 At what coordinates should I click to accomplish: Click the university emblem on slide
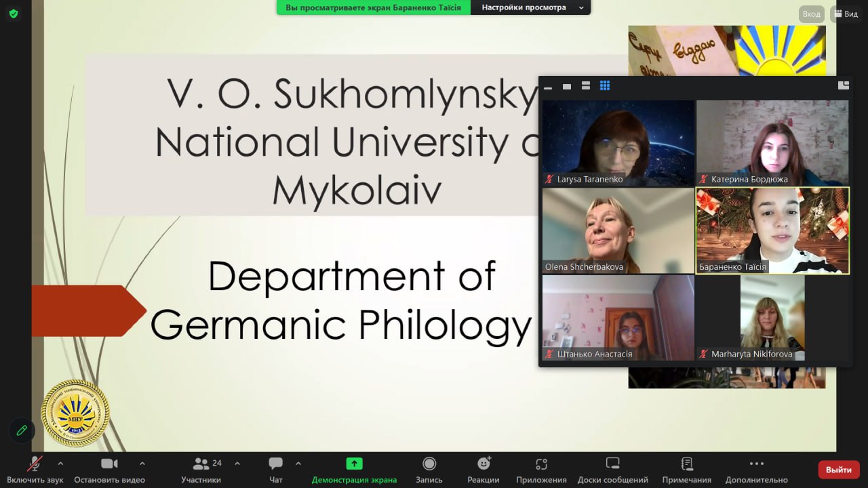[x=75, y=413]
